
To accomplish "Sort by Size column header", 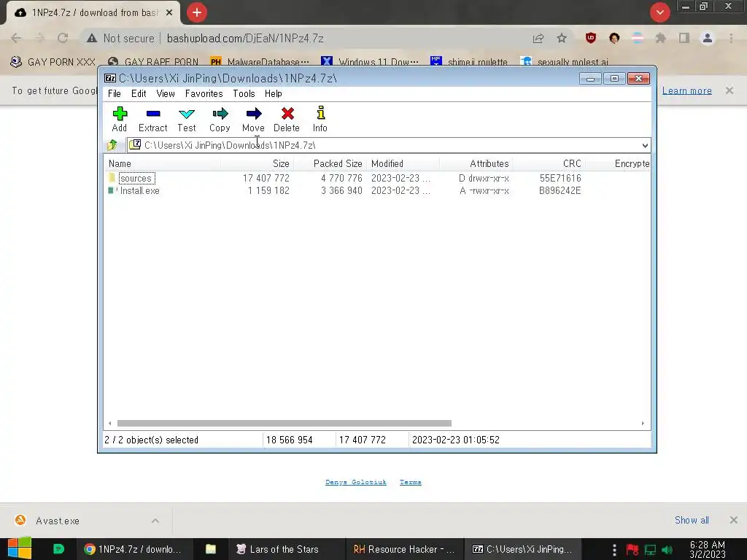I will click(x=257, y=163).
